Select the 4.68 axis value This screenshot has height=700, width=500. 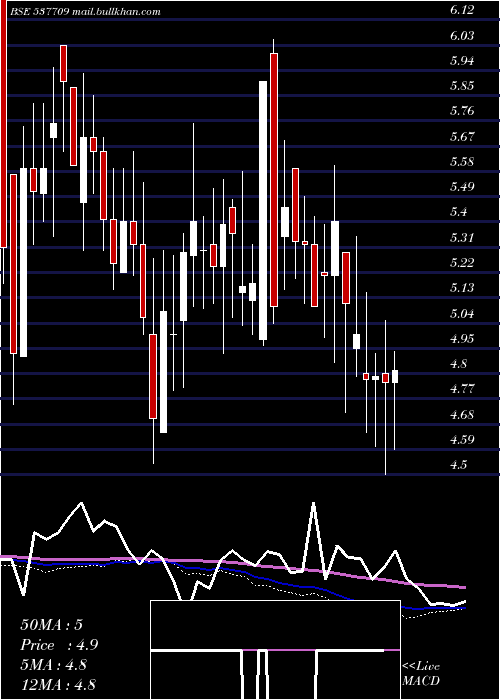[462, 414]
